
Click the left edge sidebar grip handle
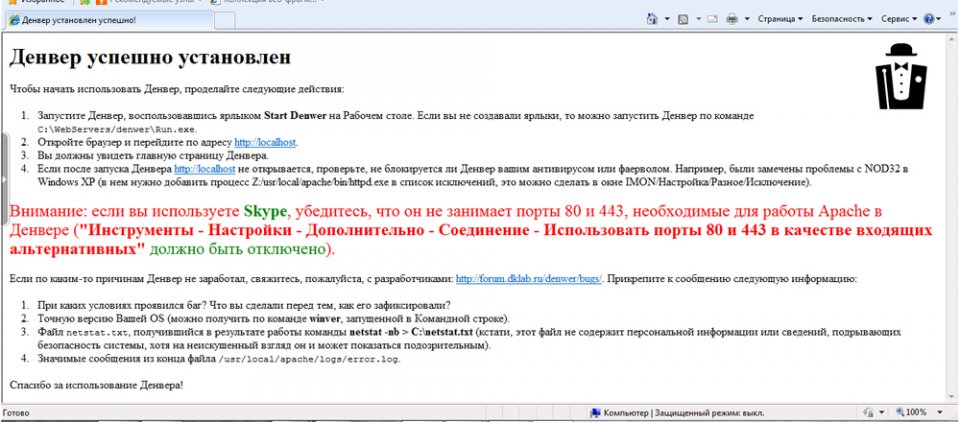3,179
